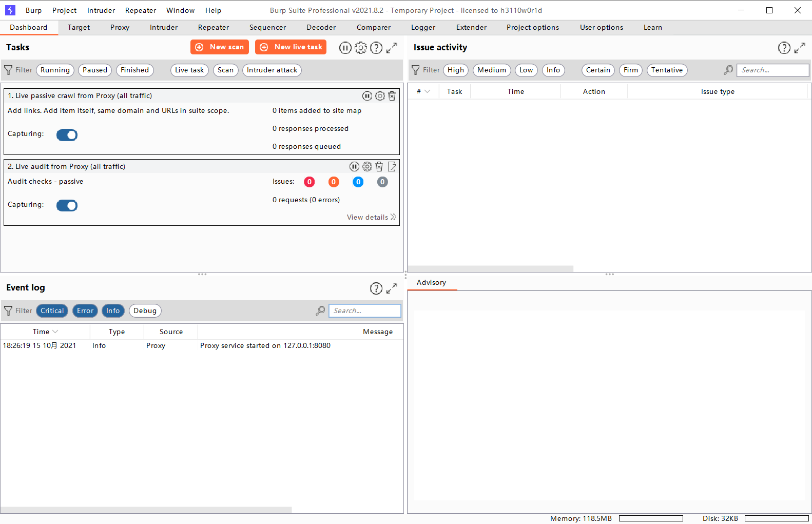
Task: Click the gray info issues count badge
Action: tap(382, 182)
